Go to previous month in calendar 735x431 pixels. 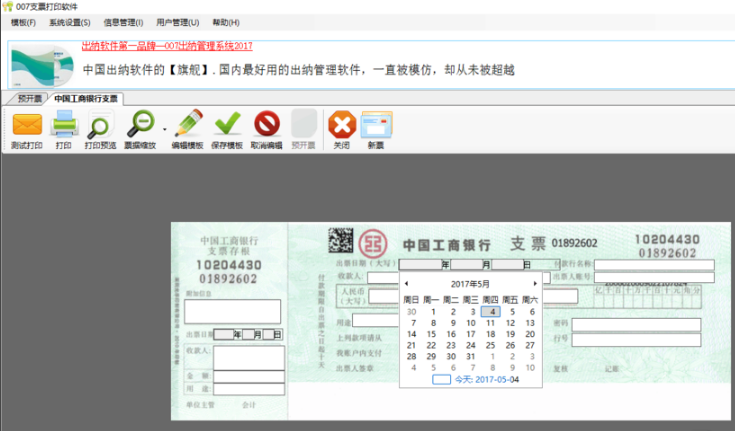point(406,284)
